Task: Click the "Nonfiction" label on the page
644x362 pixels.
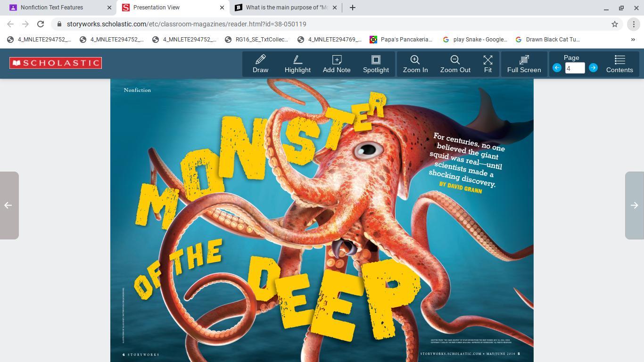Action: click(137, 90)
